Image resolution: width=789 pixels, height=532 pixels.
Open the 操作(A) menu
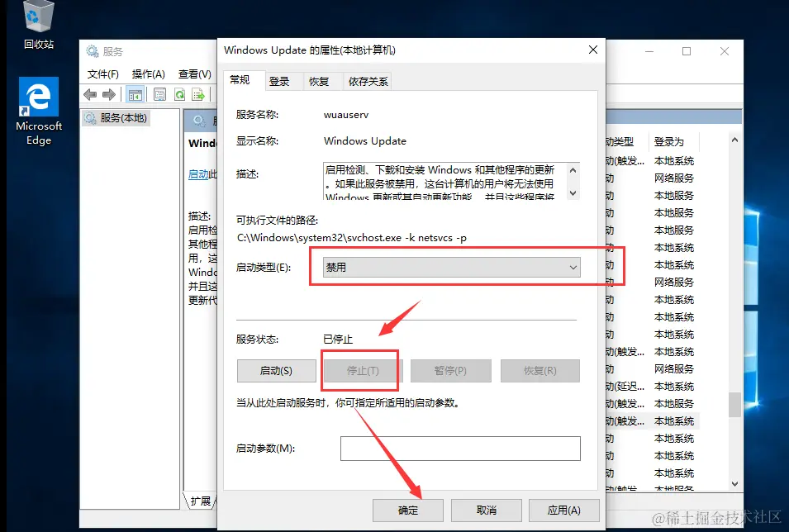click(x=149, y=74)
